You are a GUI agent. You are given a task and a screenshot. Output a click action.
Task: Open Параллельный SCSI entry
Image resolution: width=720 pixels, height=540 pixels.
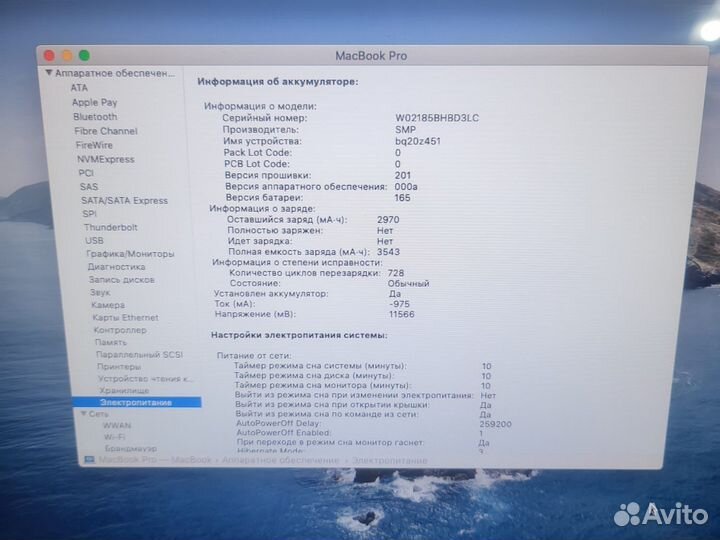140,354
